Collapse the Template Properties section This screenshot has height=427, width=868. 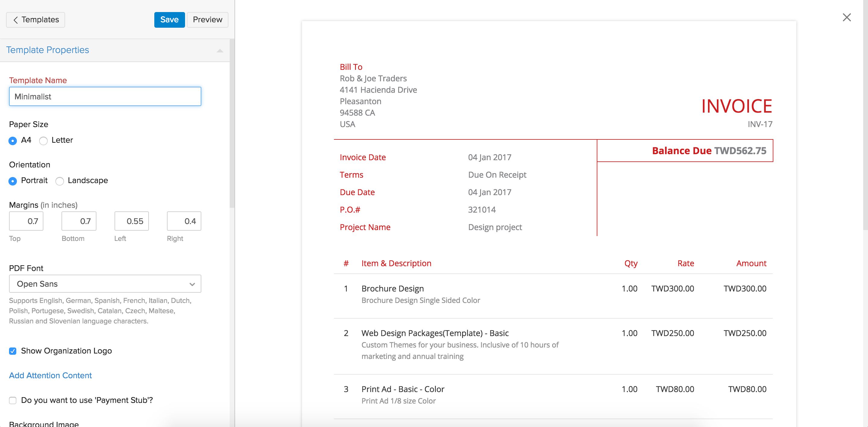pos(220,51)
